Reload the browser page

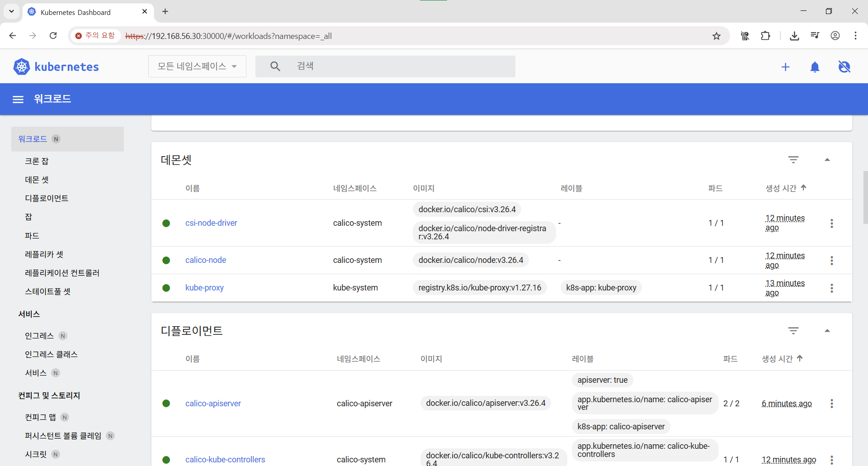click(x=53, y=36)
